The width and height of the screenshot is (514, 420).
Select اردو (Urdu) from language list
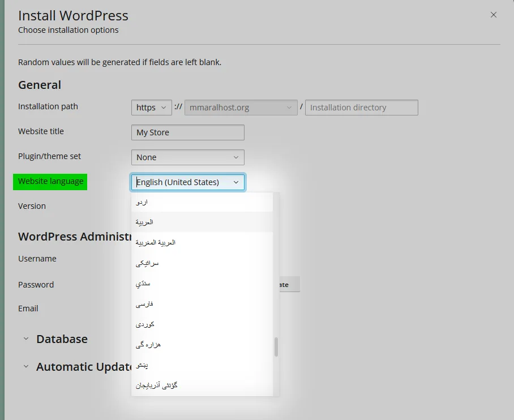pyautogui.click(x=202, y=202)
